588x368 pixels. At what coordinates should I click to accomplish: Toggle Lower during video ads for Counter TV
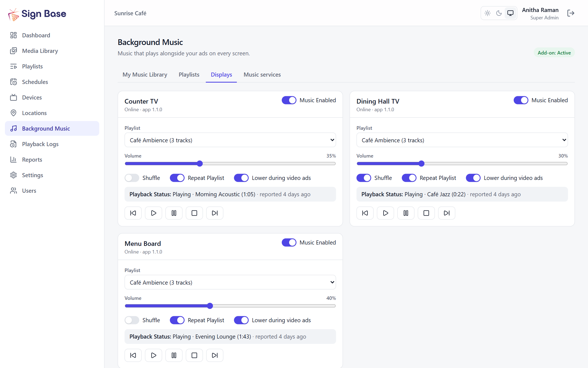[x=241, y=178]
